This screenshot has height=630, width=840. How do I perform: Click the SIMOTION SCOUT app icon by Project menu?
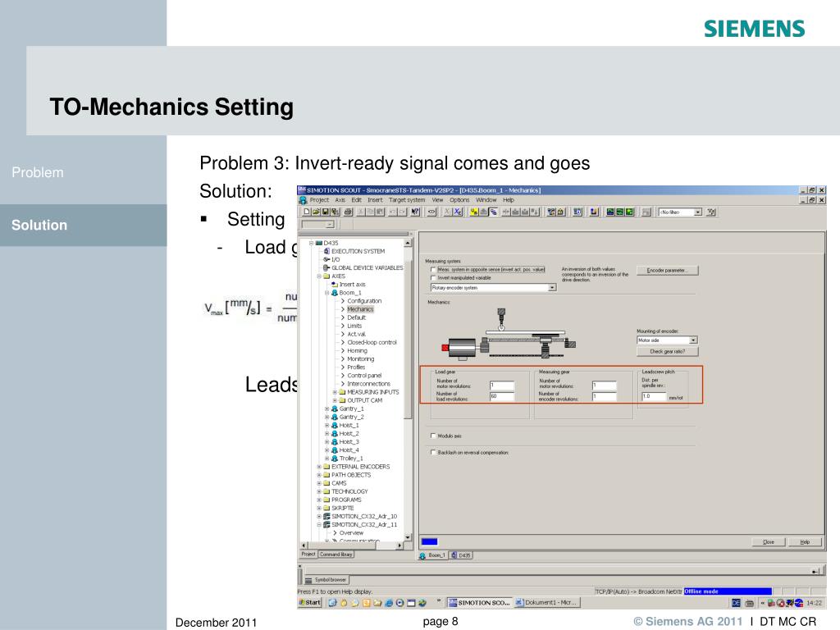pos(304,200)
